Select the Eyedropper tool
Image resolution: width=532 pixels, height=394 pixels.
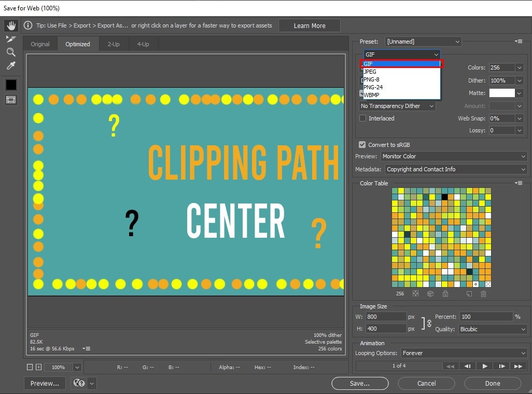11,66
